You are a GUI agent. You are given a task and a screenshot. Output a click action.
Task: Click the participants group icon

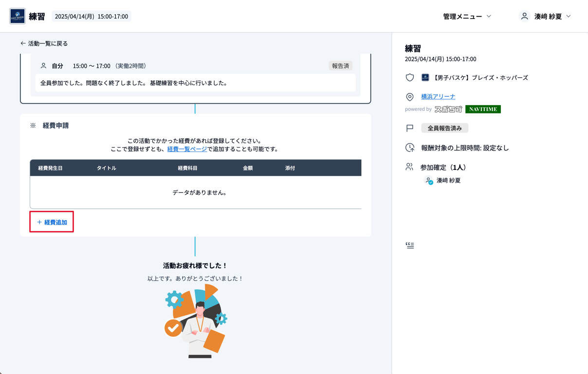tap(409, 167)
